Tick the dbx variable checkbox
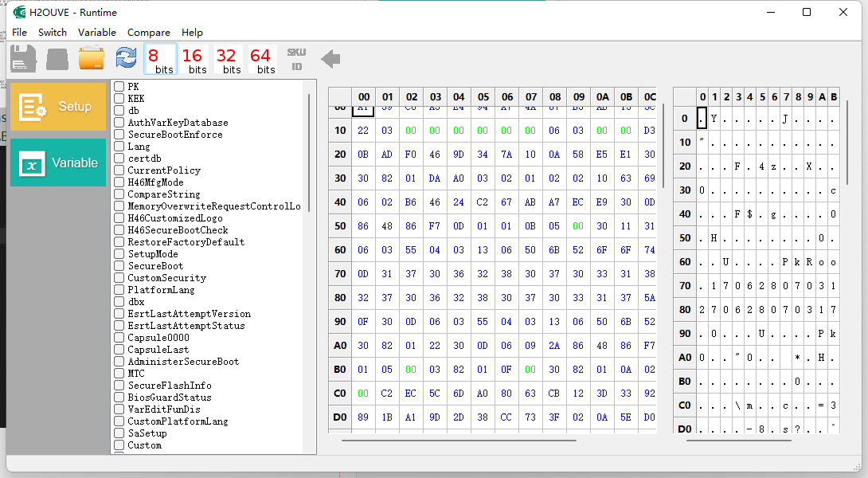 click(119, 302)
